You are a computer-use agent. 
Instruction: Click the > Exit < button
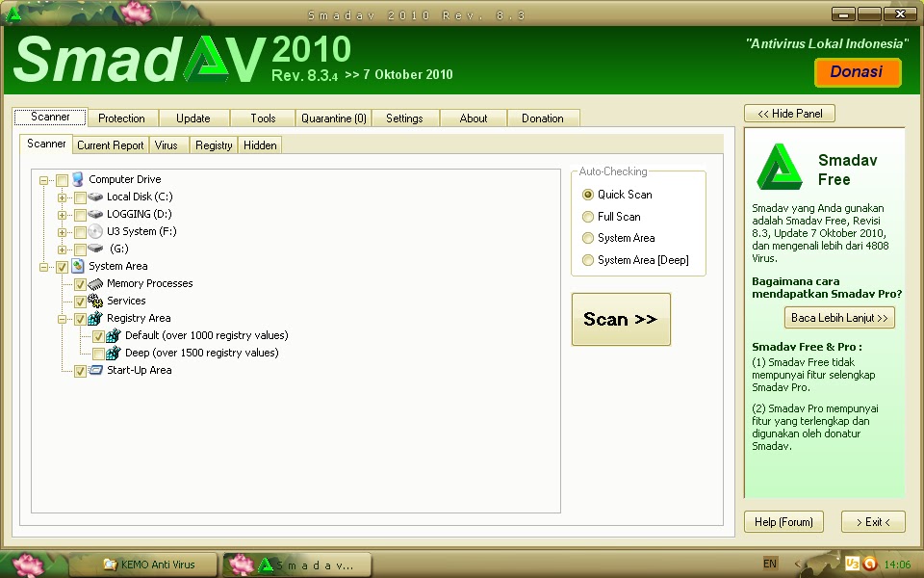[x=873, y=522]
